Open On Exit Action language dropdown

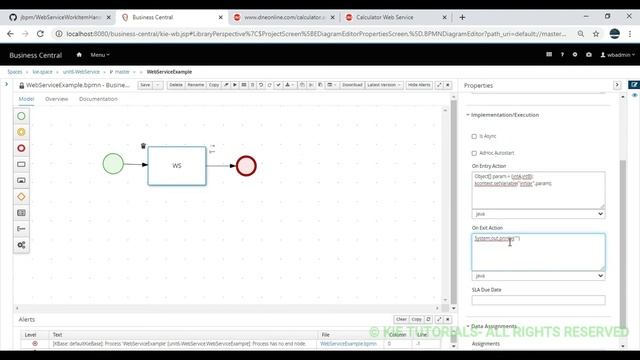(x=538, y=276)
